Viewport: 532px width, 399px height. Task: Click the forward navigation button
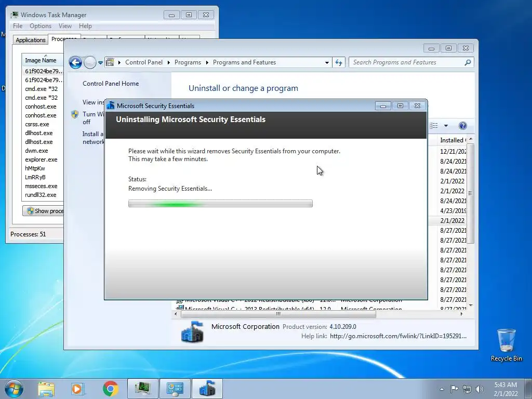click(x=90, y=62)
